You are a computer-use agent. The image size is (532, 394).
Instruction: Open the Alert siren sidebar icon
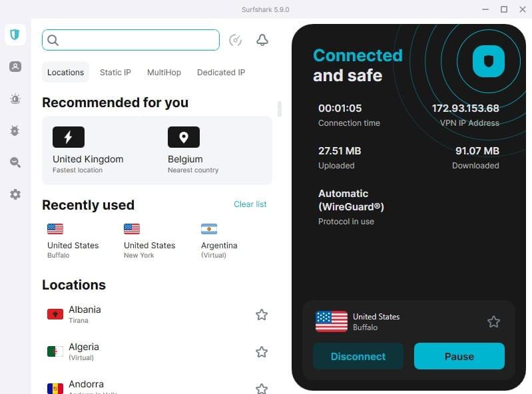point(15,98)
